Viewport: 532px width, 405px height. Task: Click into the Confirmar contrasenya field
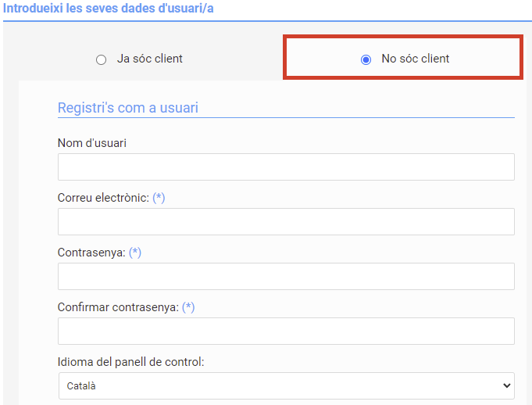click(286, 331)
